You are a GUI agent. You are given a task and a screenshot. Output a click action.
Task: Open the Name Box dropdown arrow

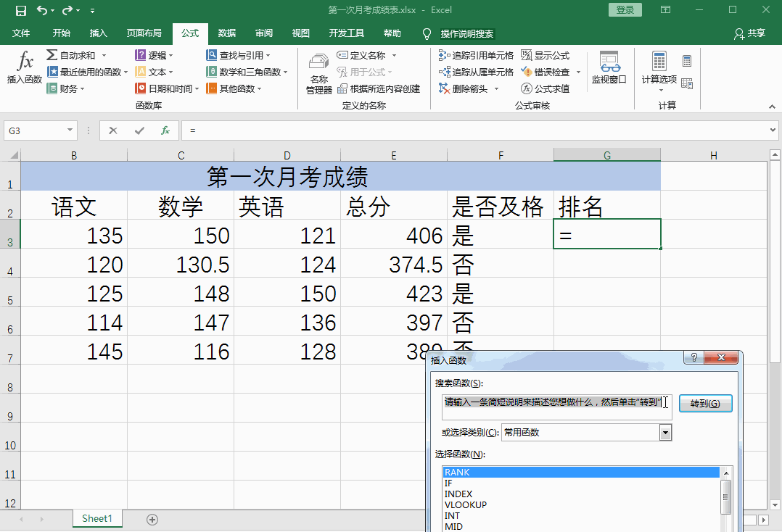[70, 130]
